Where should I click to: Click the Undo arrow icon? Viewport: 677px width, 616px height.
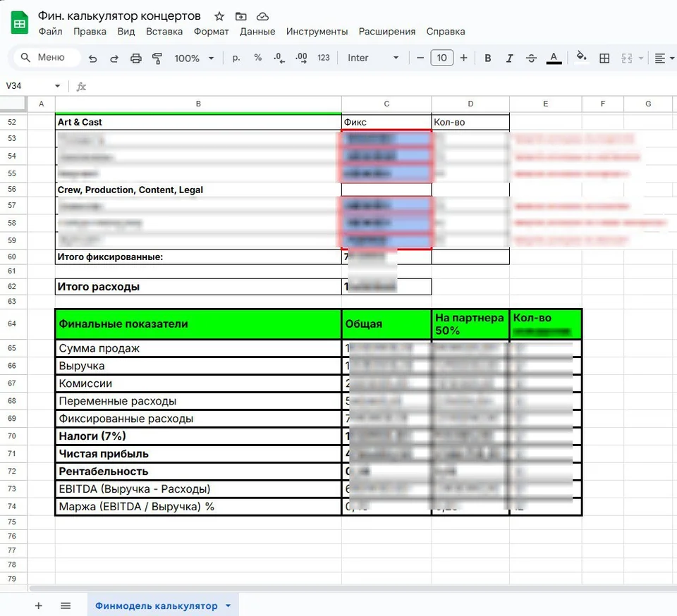(93, 58)
